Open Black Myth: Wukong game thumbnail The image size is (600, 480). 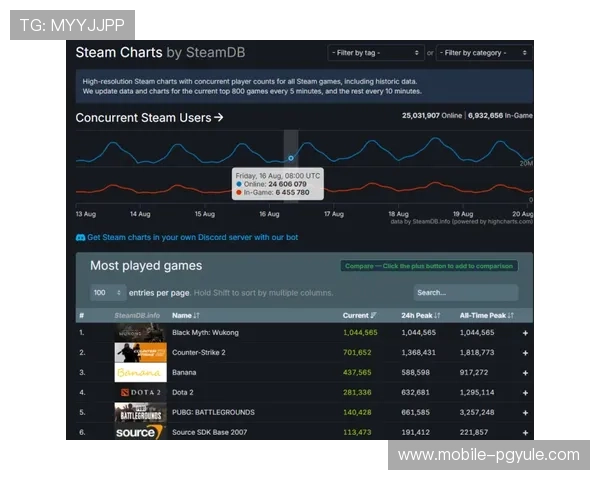point(140,332)
